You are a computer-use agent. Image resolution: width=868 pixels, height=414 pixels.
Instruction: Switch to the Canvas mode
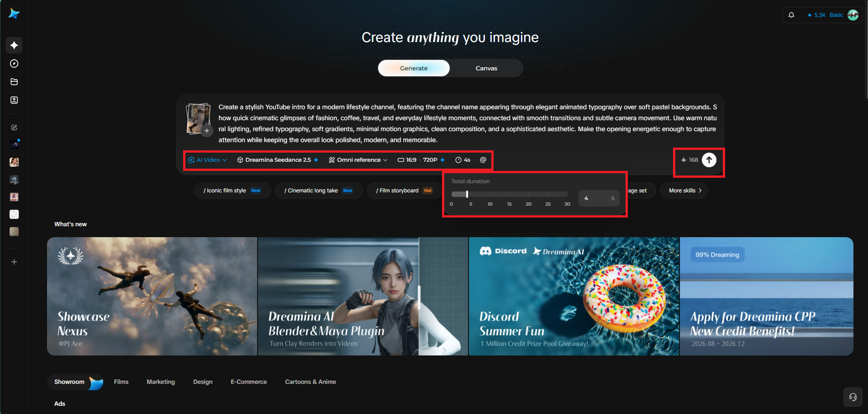[x=486, y=68]
